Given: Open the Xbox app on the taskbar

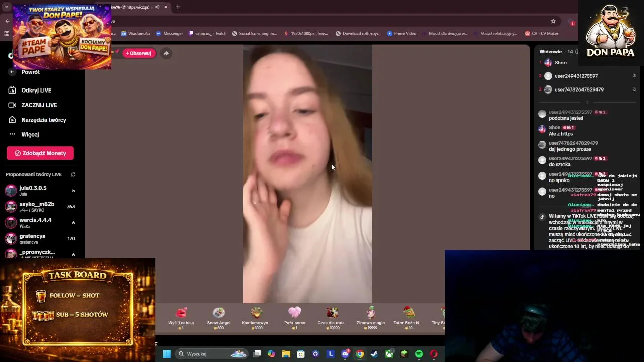Looking at the screenshot, I should point(389,354).
